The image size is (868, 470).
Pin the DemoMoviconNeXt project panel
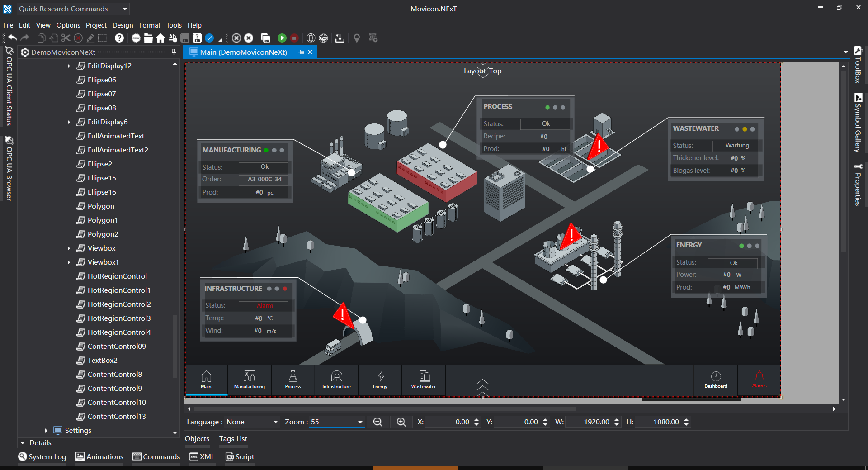[174, 52]
